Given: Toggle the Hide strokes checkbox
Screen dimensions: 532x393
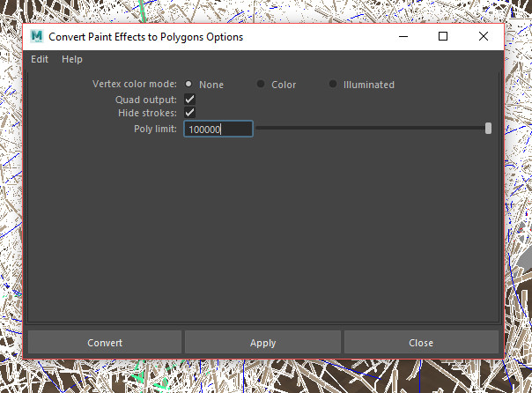Looking at the screenshot, I should click(x=189, y=112).
